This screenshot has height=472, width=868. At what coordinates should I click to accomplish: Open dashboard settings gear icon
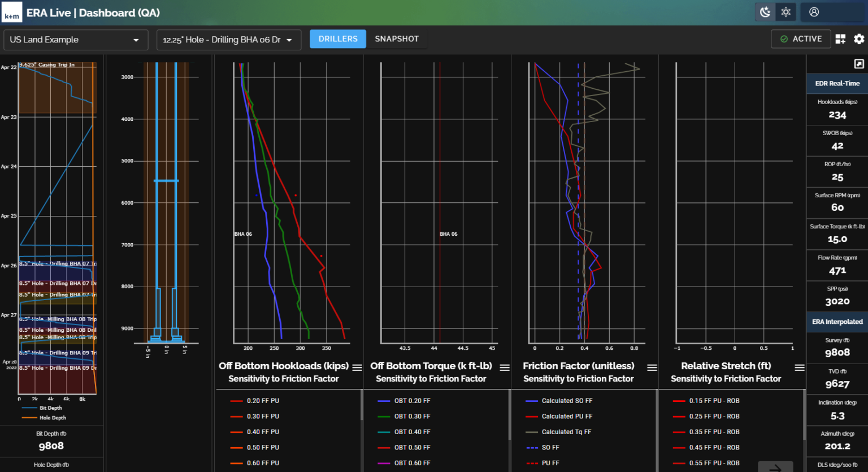pos(859,39)
